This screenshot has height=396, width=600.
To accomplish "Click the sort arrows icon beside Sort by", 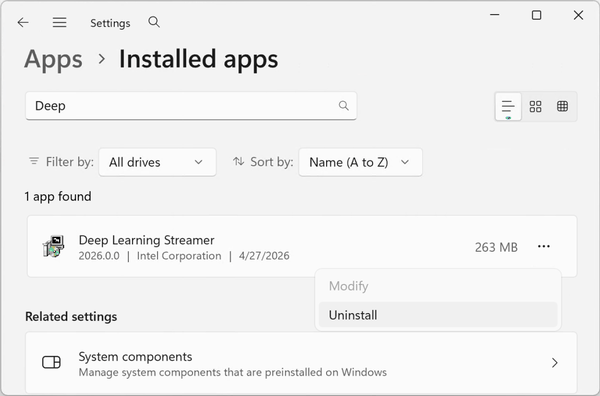I will (x=238, y=161).
